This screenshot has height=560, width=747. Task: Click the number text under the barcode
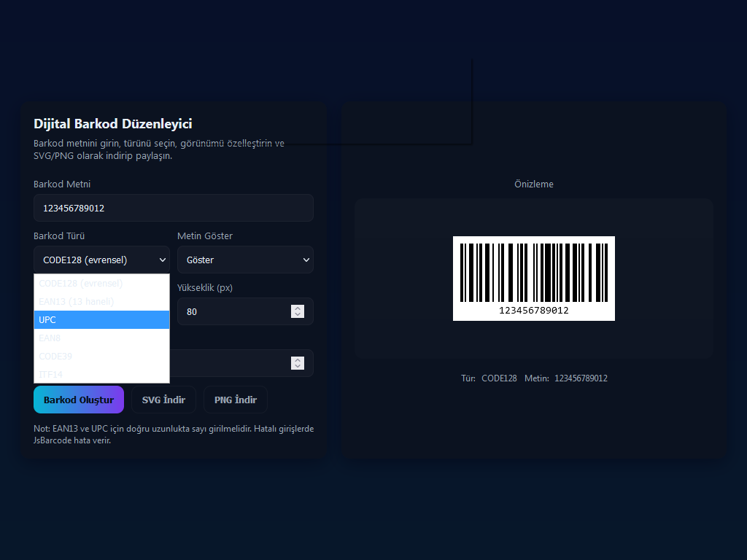pos(533,311)
